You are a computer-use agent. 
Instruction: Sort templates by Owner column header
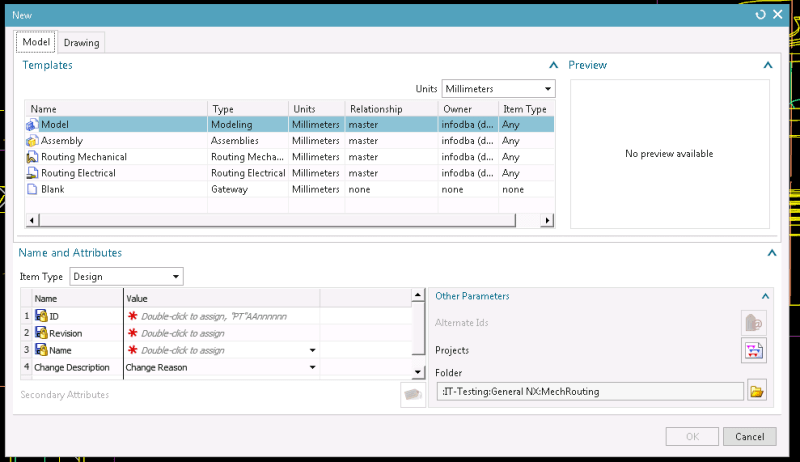pyautogui.click(x=468, y=109)
